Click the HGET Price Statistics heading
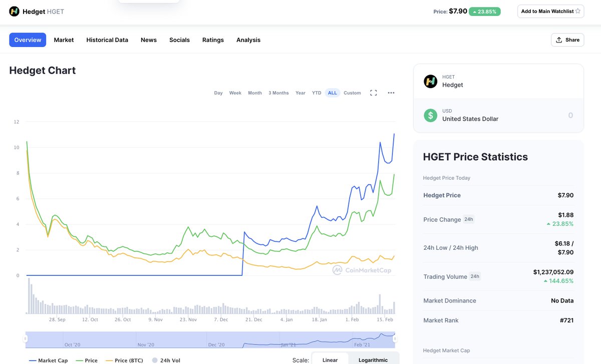This screenshot has width=601, height=364. pos(475,157)
